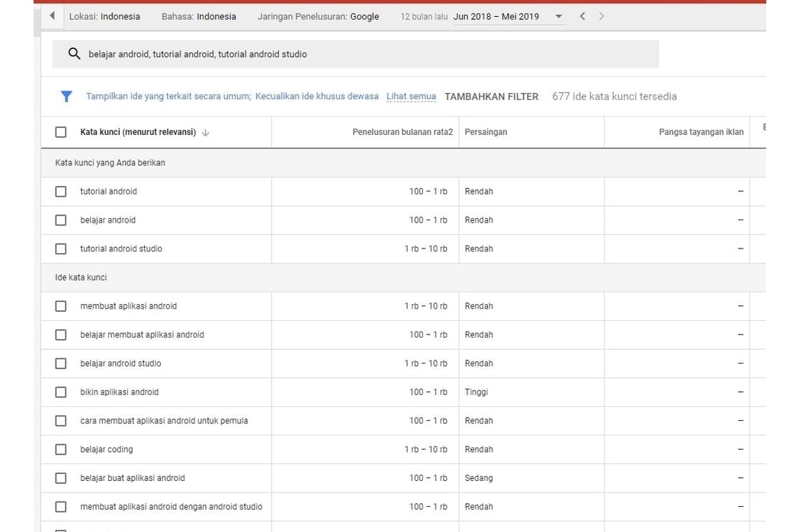Viewport: 799px width, 532px height.
Task: Open the Lihat semua link
Action: tap(411, 96)
